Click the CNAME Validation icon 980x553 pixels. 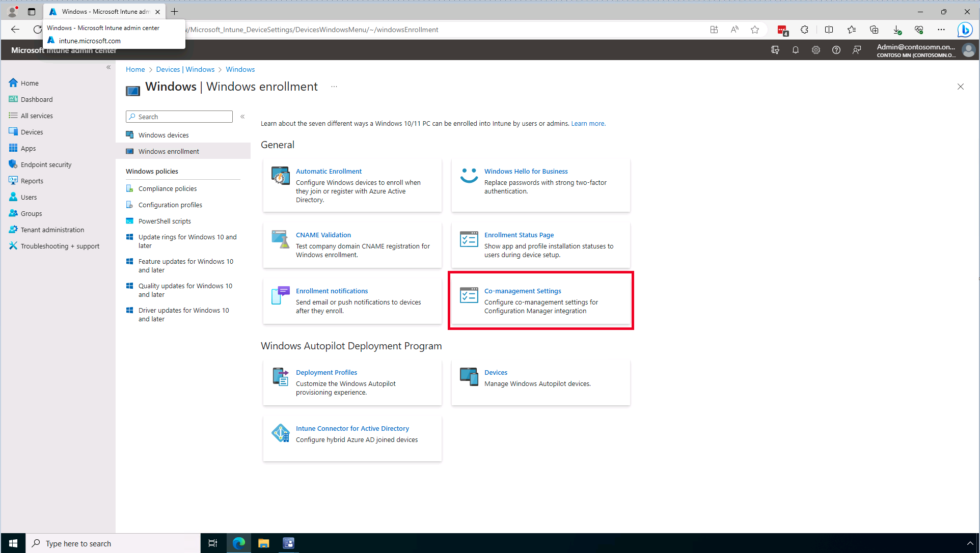[280, 239]
